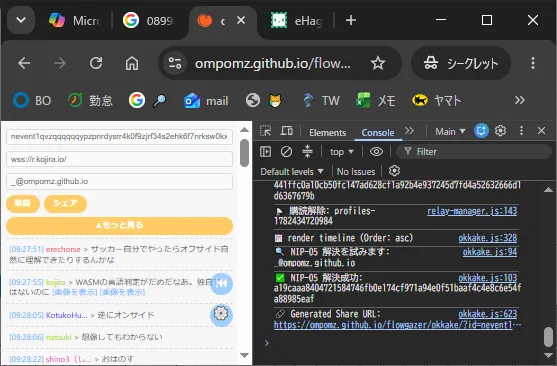
Task: Focus the wss://r.kojira.io/ relay field
Action: (119, 159)
